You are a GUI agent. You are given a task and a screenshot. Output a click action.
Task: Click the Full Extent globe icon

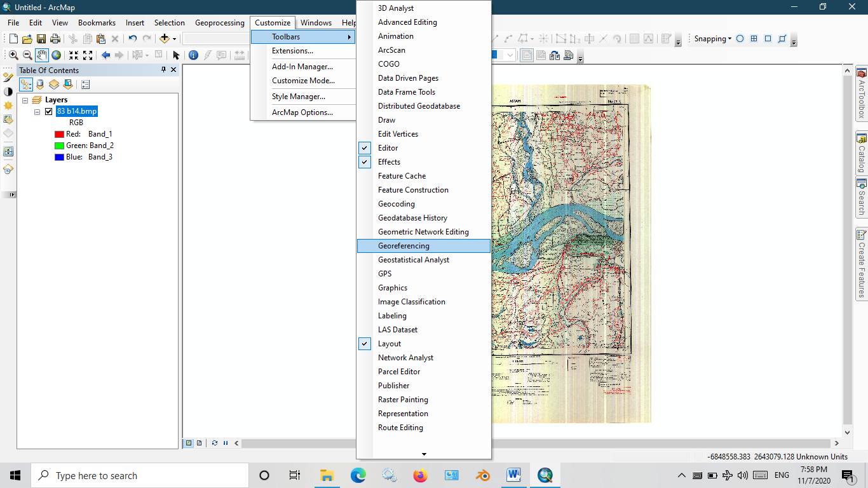(x=56, y=55)
